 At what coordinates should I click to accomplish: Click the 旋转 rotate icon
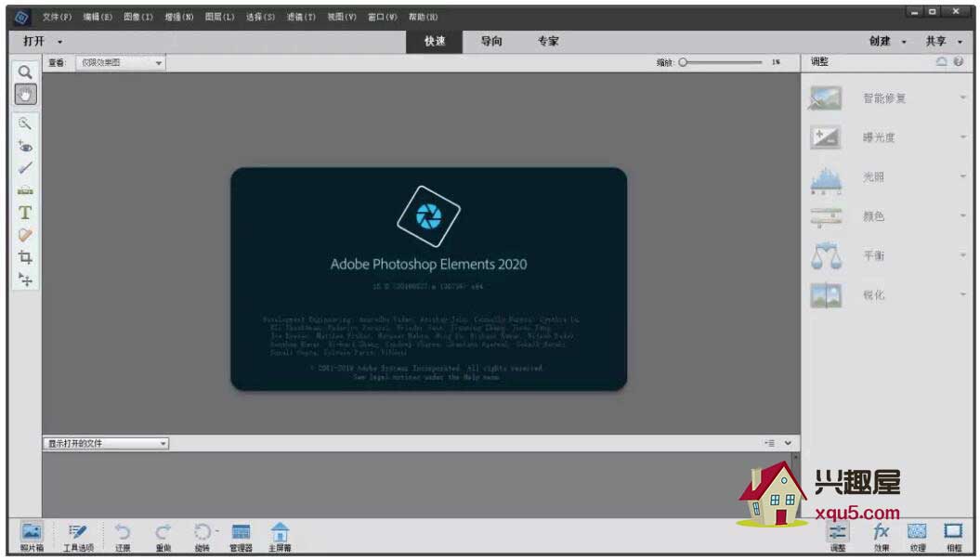[x=202, y=537]
